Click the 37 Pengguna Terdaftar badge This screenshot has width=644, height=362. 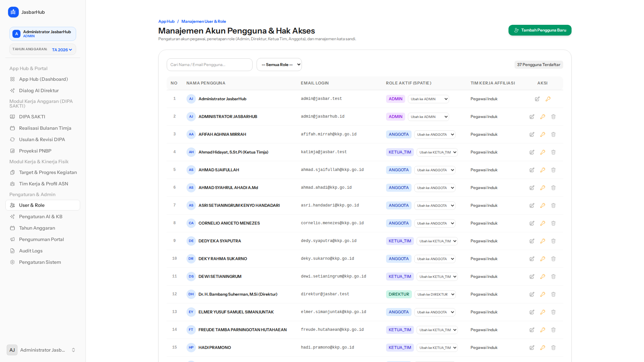tap(539, 65)
